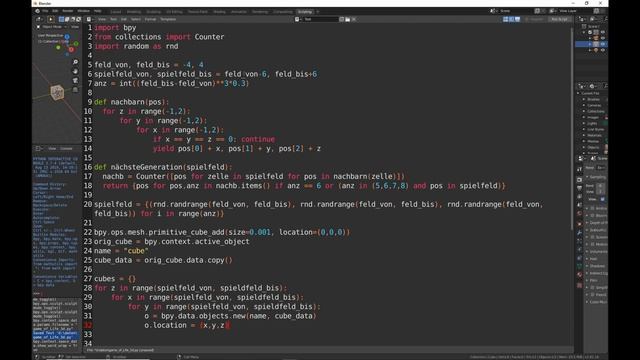Screen dimensions: 640x360
Task: Open the Texture properties tab icon
Action: pyautogui.click(x=580, y=285)
